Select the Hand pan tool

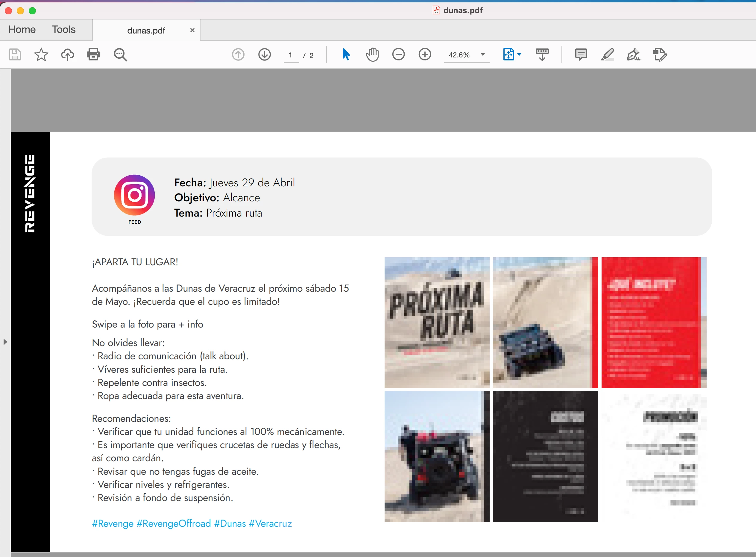(372, 55)
